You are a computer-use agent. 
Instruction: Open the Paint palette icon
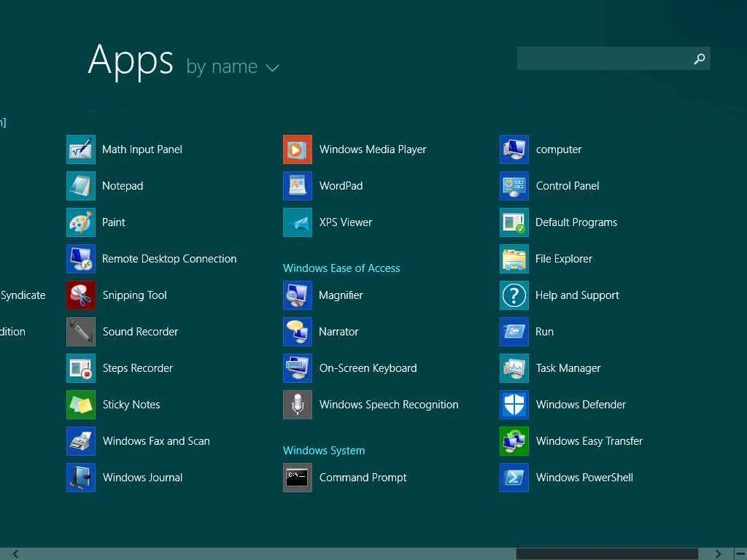coord(80,222)
